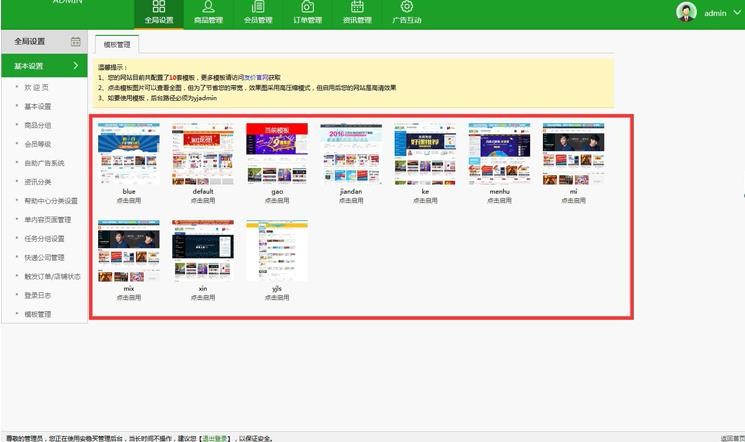Open 自助广告系统 in the sidebar
Screen dimensions: 745x442
[x=44, y=163]
